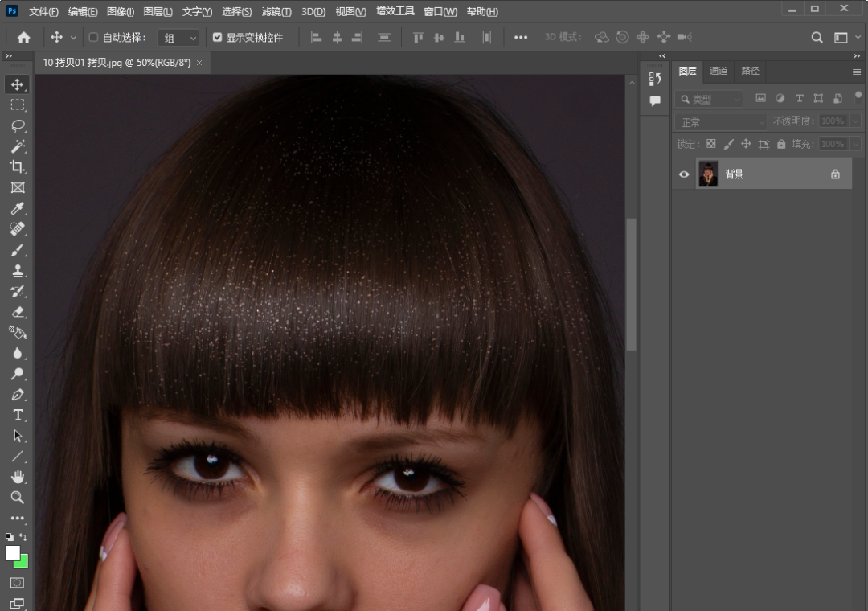Hide the 背景 layer with eye icon
Viewport: 868px width, 611px height.
pyautogui.click(x=684, y=174)
